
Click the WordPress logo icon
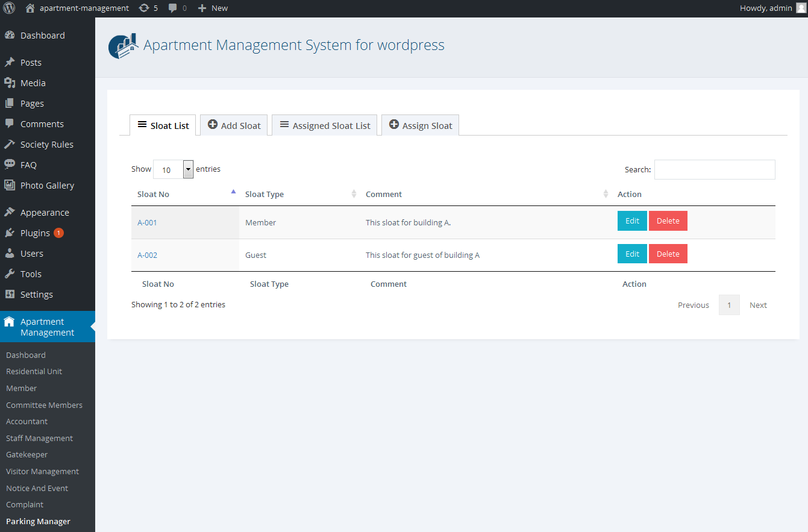pos(9,8)
